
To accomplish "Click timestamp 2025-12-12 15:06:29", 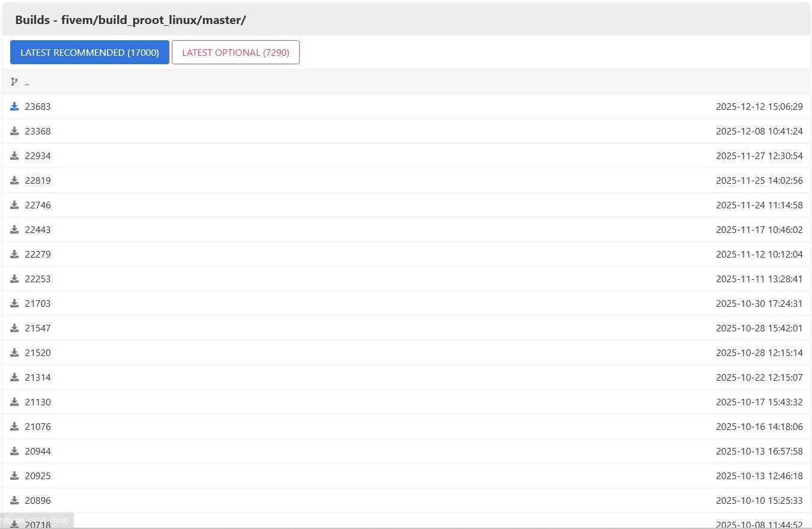I will [x=759, y=107].
